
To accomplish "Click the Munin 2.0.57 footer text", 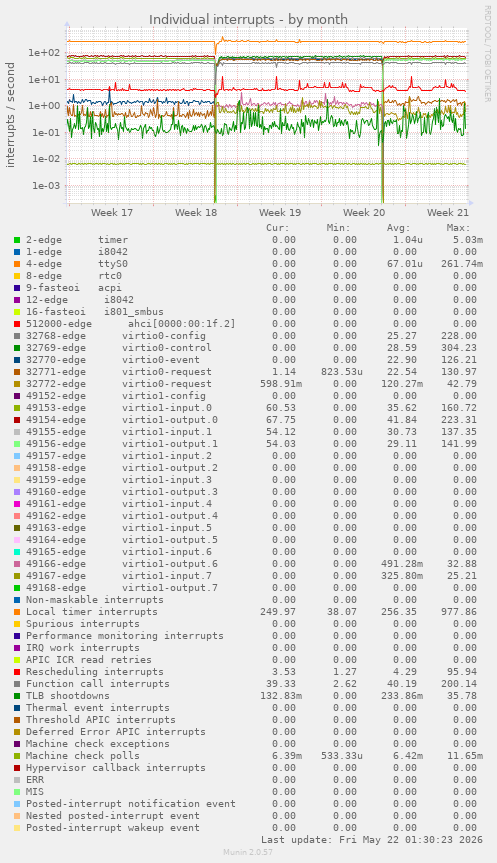I will [x=248, y=852].
